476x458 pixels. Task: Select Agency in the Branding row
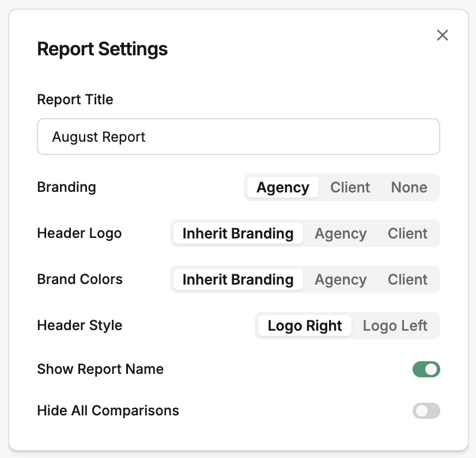point(282,187)
